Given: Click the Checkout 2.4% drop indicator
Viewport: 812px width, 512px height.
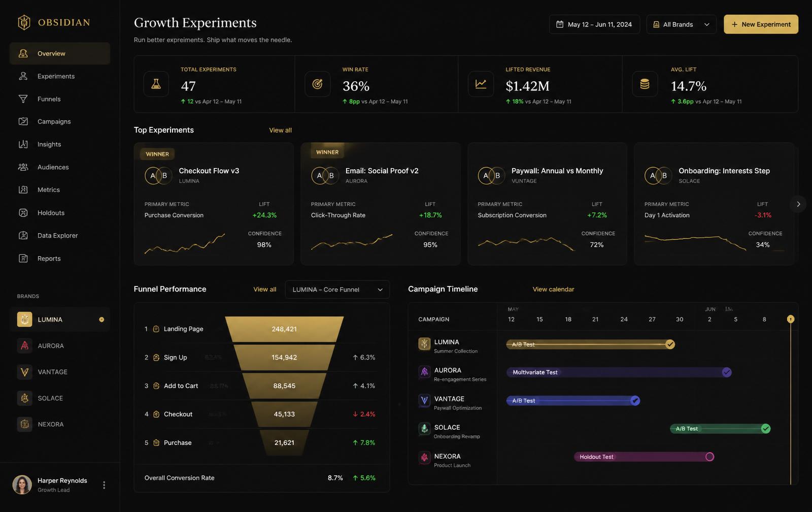Looking at the screenshot, I should pyautogui.click(x=364, y=414).
